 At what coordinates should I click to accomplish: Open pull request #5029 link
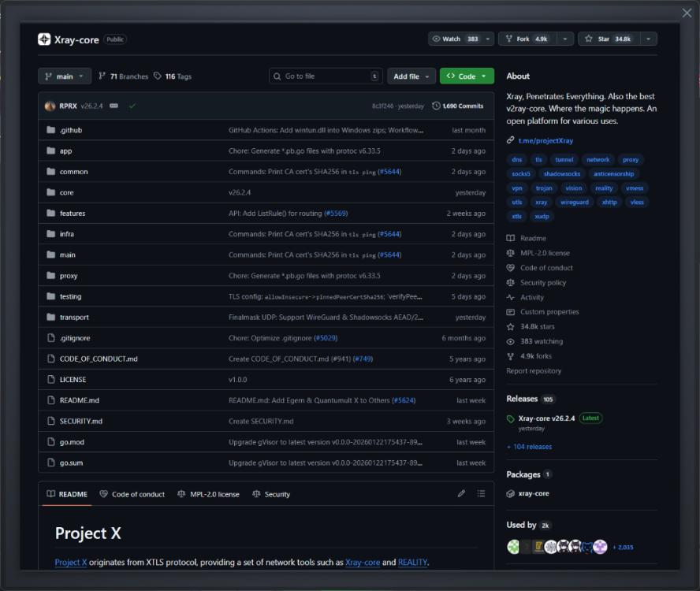326,338
